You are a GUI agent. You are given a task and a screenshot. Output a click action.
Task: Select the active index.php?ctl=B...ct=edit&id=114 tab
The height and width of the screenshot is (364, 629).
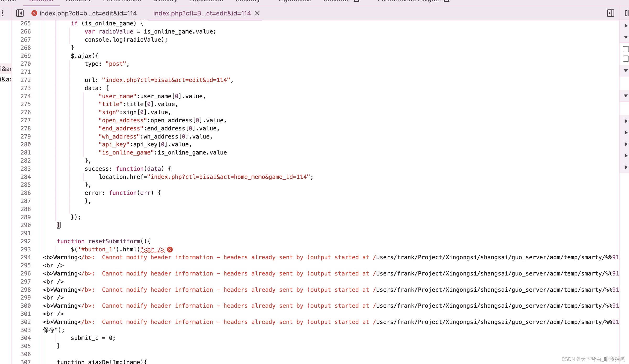pos(202,13)
